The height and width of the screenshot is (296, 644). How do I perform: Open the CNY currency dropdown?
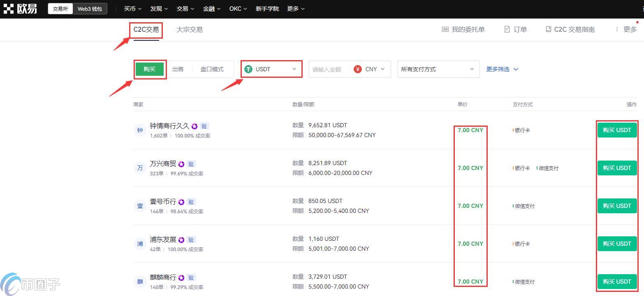(x=370, y=69)
